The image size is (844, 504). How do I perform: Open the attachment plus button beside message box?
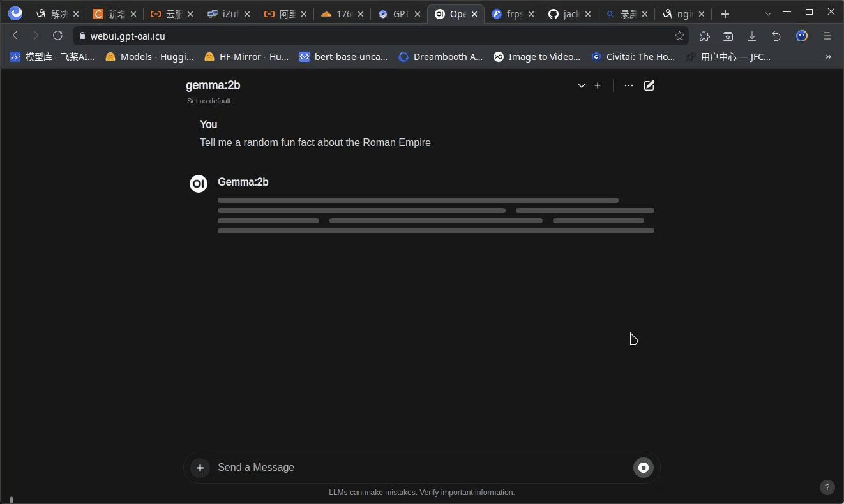pyautogui.click(x=200, y=468)
